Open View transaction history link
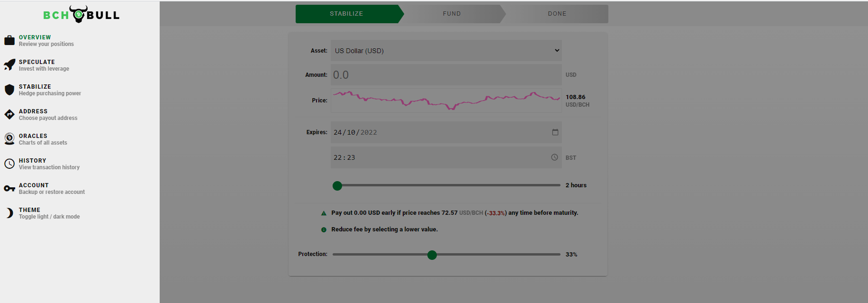The image size is (868, 303). 49,167
